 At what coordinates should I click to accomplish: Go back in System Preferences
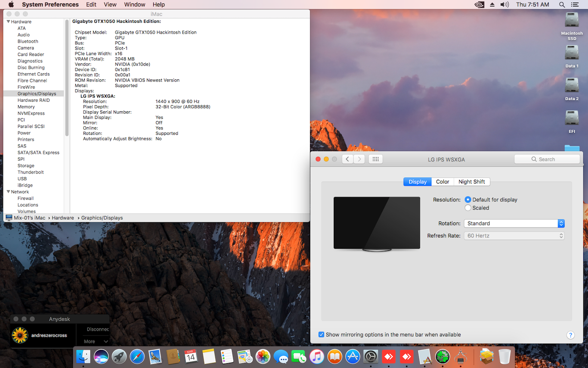tap(348, 159)
